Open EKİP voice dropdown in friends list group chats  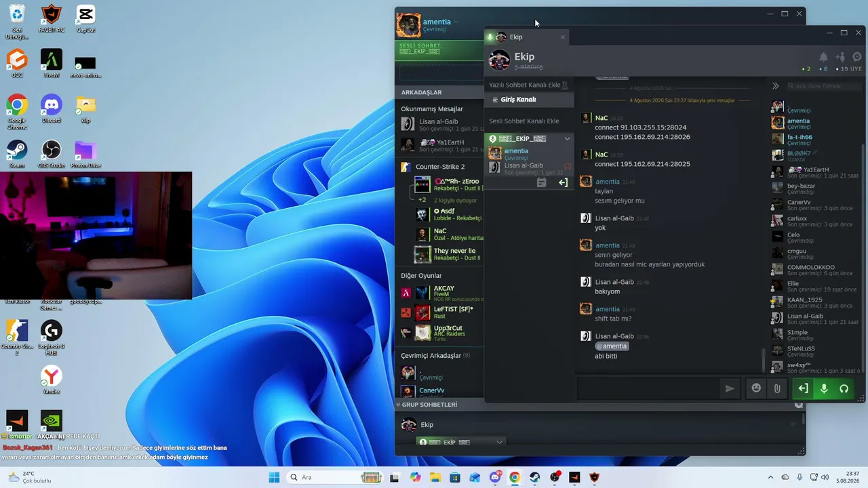500,442
